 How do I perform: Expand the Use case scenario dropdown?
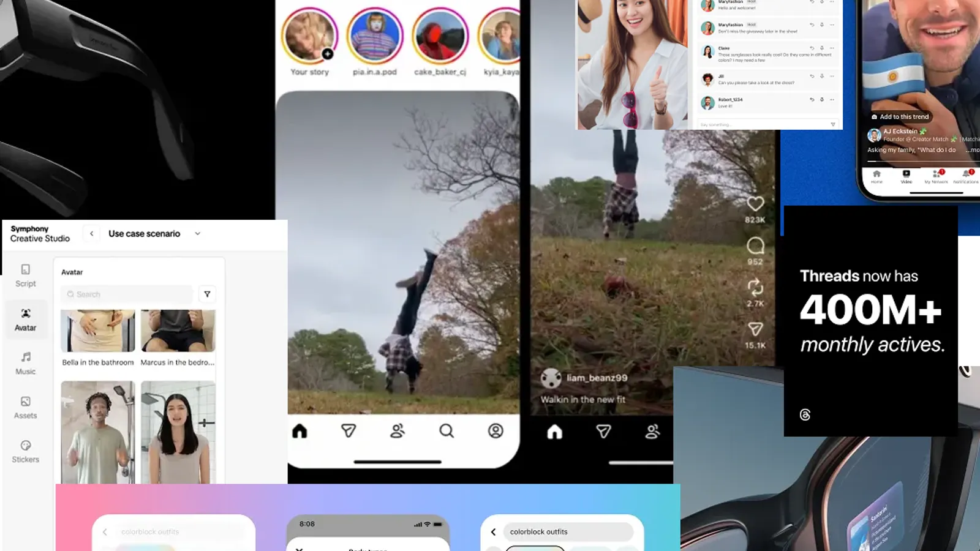197,234
